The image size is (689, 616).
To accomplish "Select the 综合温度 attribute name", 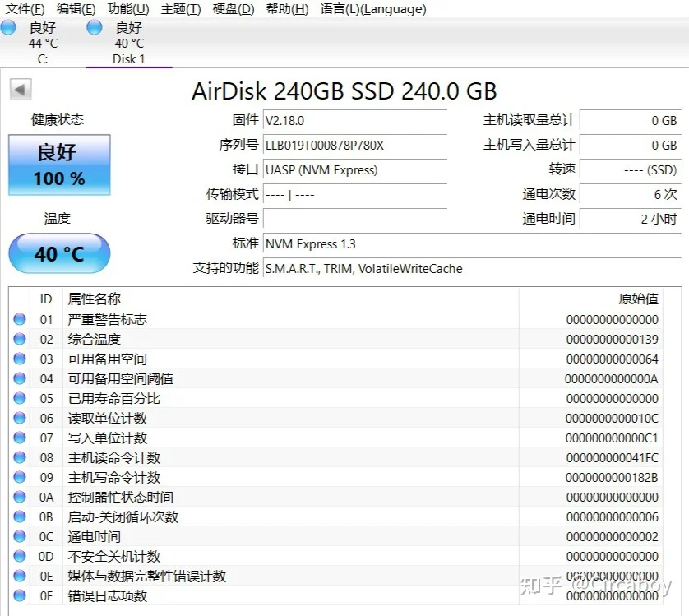I will 94,339.
